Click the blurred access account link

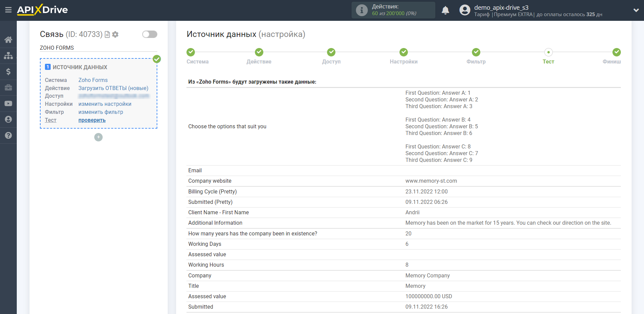click(114, 96)
